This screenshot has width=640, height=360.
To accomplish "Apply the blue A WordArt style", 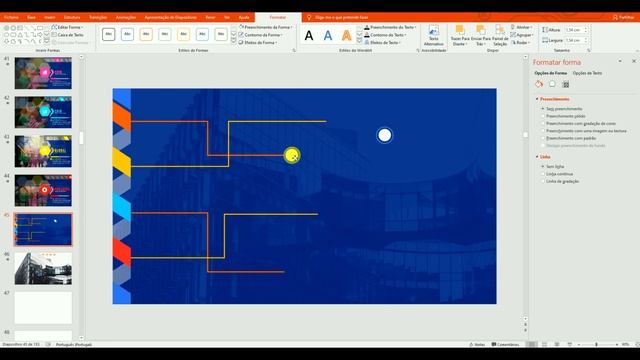I will click(x=328, y=36).
